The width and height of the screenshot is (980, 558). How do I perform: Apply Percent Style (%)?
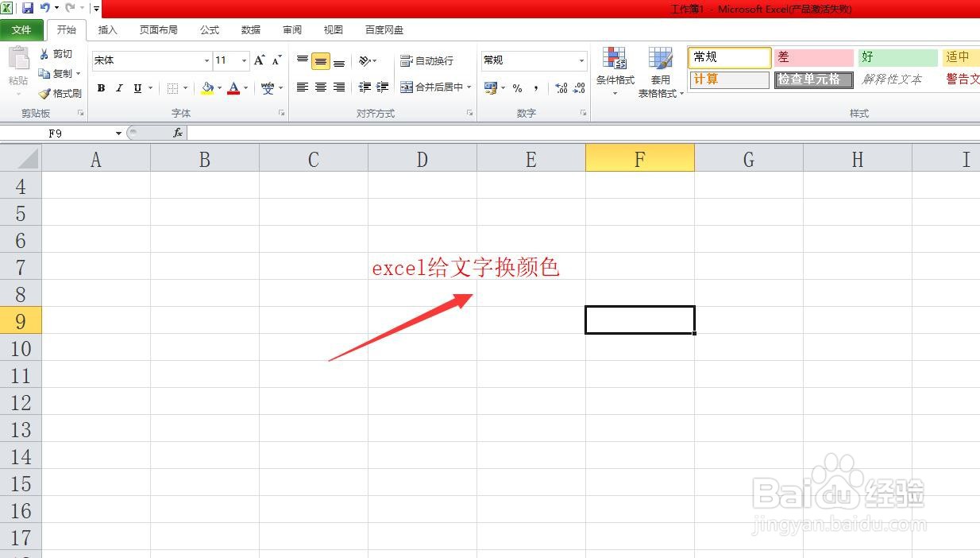click(517, 88)
